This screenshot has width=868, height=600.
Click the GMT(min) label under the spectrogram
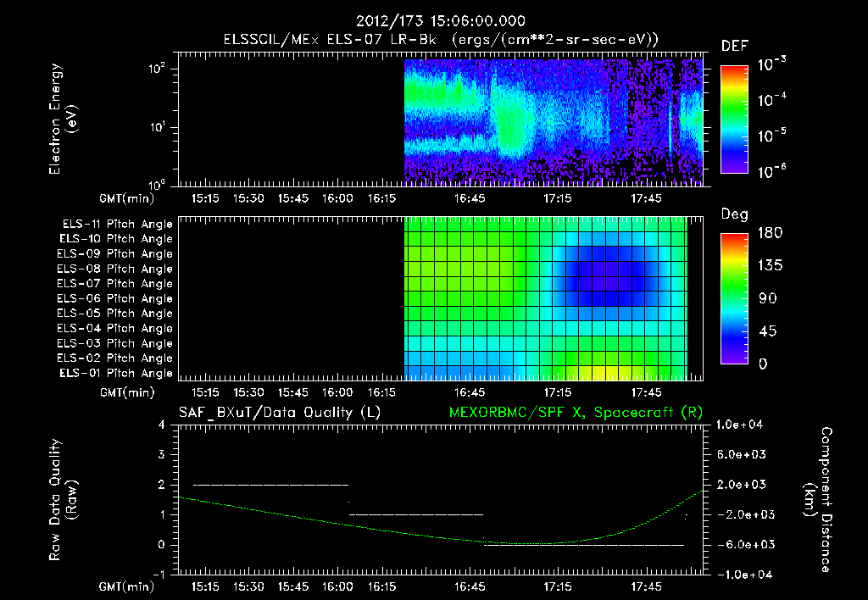click(x=127, y=198)
